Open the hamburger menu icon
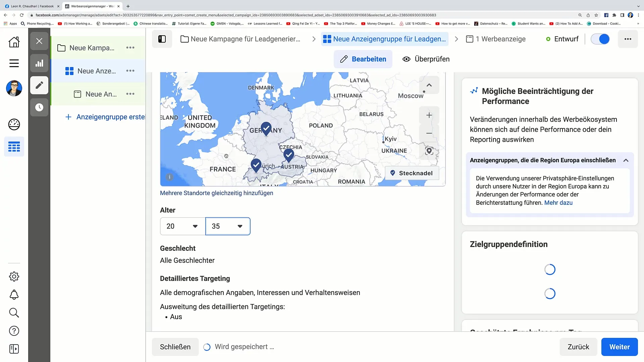This screenshot has height=362, width=644. click(x=14, y=63)
